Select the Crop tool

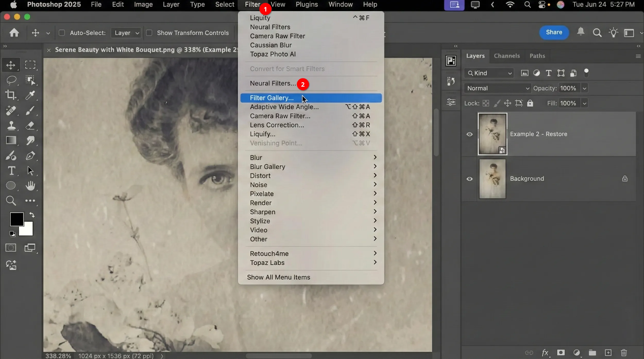coord(11,95)
